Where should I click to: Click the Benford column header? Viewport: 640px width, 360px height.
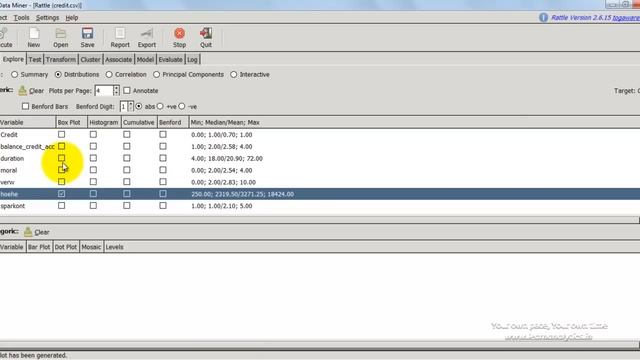[173, 122]
